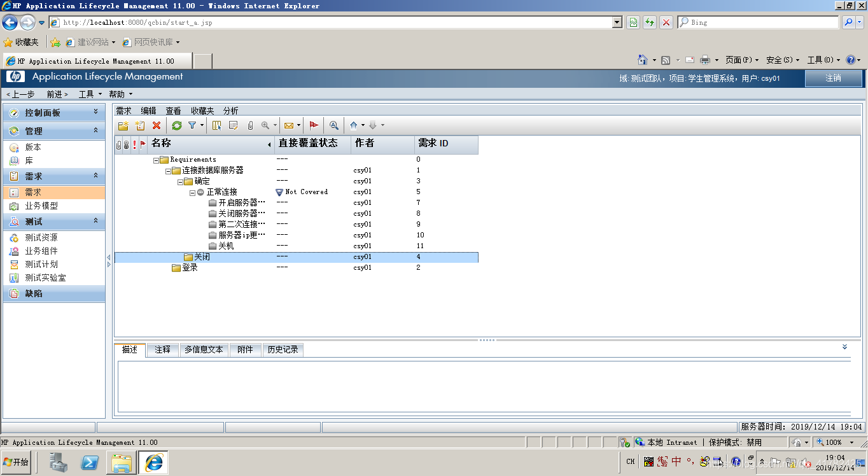The width and height of the screenshot is (868, 476).
Task: Collapse the 正常连接 requirement node
Action: [x=192, y=192]
